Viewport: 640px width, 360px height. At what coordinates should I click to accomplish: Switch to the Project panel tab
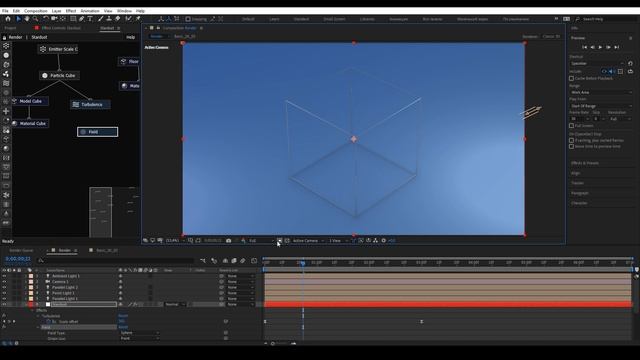click(10, 28)
